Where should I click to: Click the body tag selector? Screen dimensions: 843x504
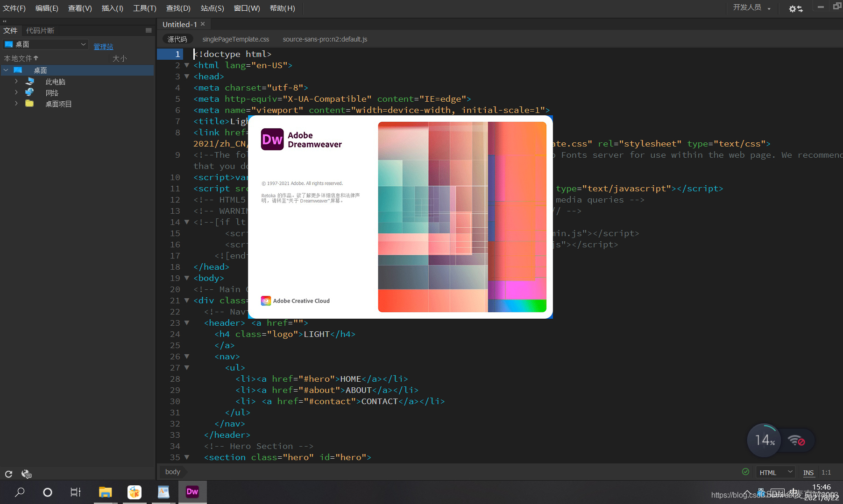point(173,472)
